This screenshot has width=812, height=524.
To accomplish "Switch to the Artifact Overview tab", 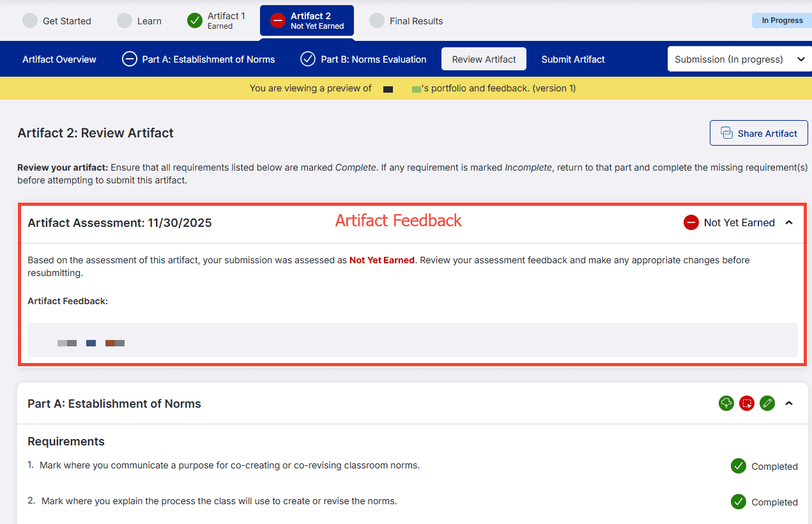I will coord(59,59).
